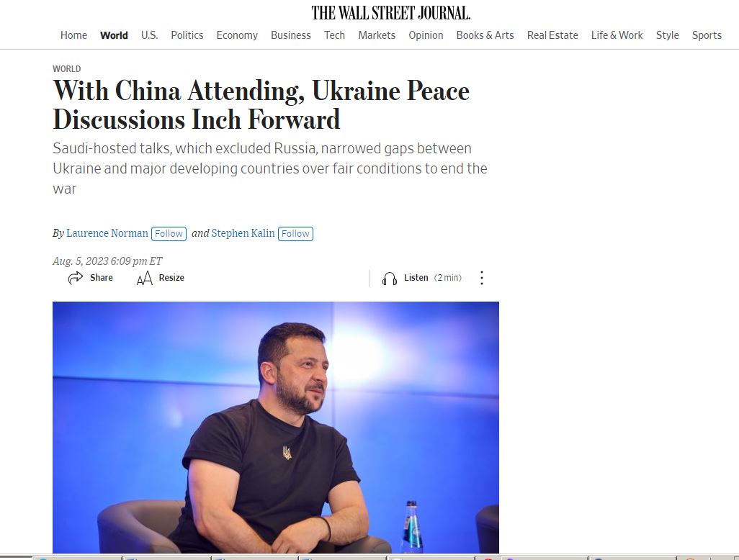
Task: Click the Resize text AA icon
Action: pyautogui.click(x=145, y=279)
